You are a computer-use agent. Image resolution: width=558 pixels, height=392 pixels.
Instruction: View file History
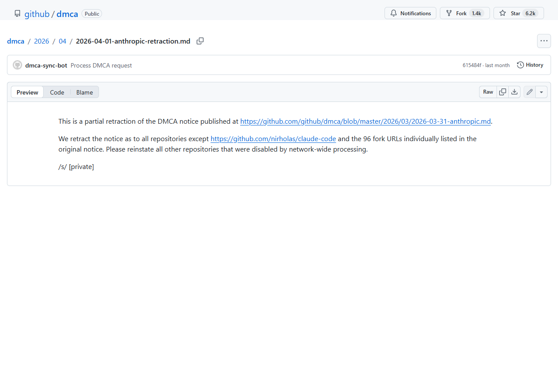pyautogui.click(x=530, y=65)
